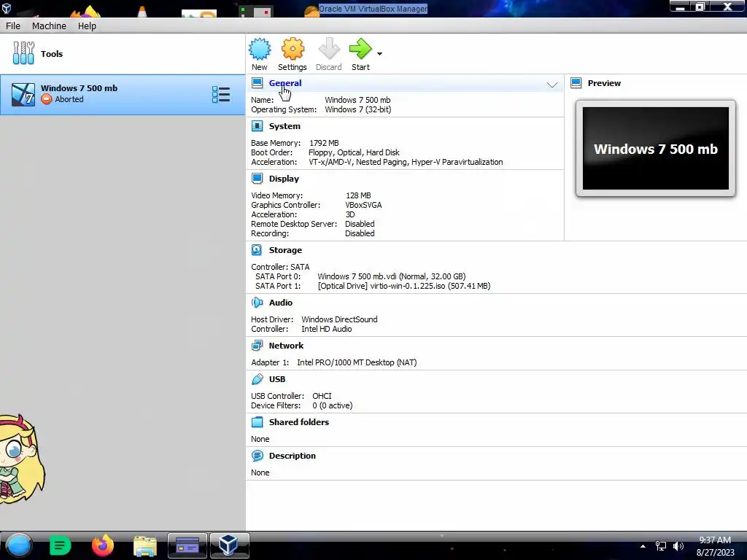Click the Discard arrow icon
Viewport: 747px width, 560px height.
(x=329, y=49)
